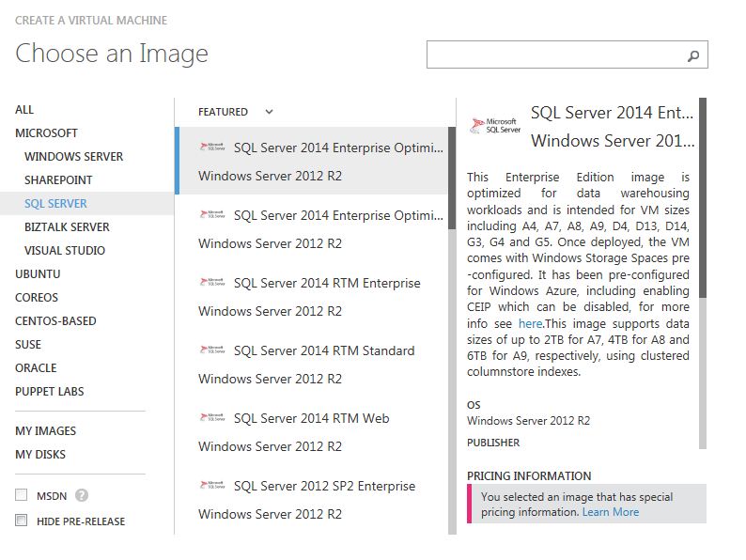Click the SQL Server 2014 RTM Web logo
746x560 pixels.
(x=212, y=417)
